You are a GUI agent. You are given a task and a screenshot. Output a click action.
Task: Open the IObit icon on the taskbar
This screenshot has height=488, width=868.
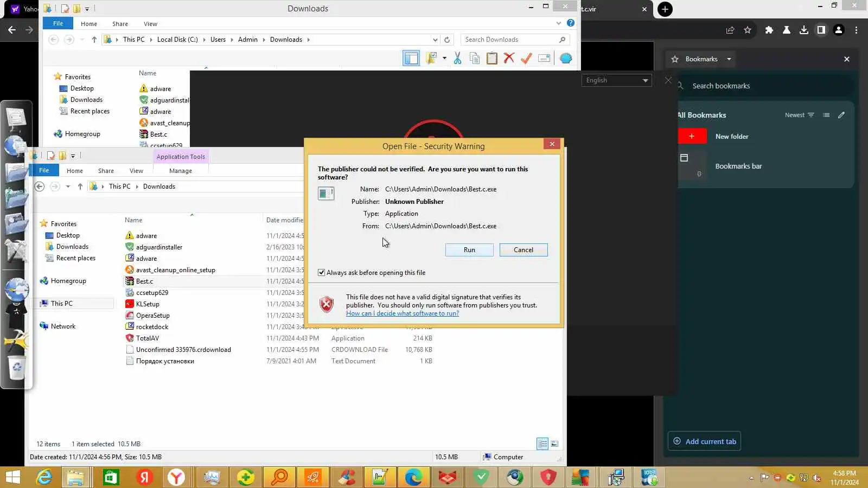click(x=649, y=477)
